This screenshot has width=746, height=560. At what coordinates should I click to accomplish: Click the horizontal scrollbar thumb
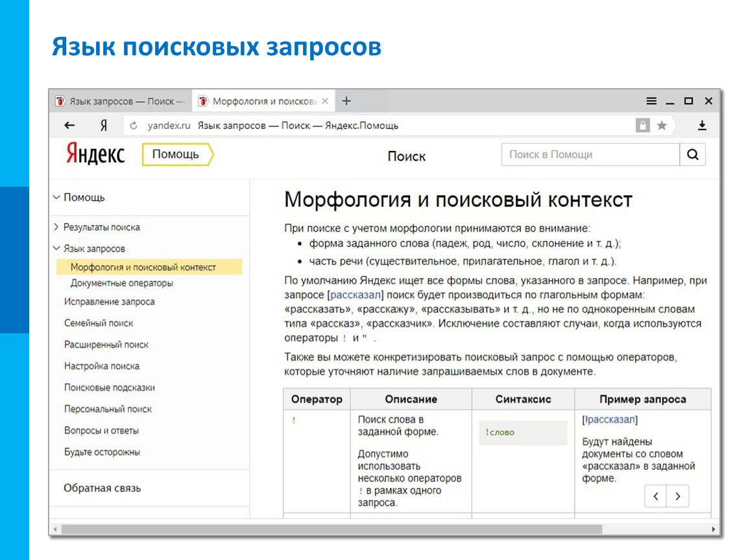[x=331, y=529]
